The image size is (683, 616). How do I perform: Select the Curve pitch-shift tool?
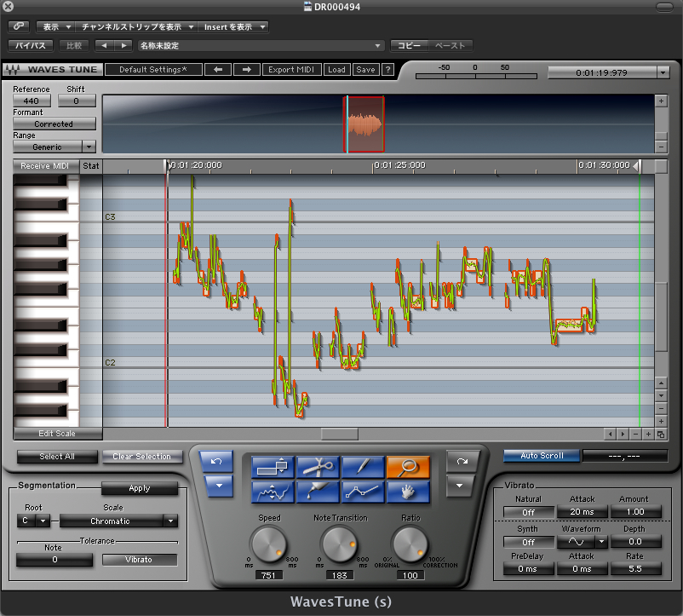273,492
